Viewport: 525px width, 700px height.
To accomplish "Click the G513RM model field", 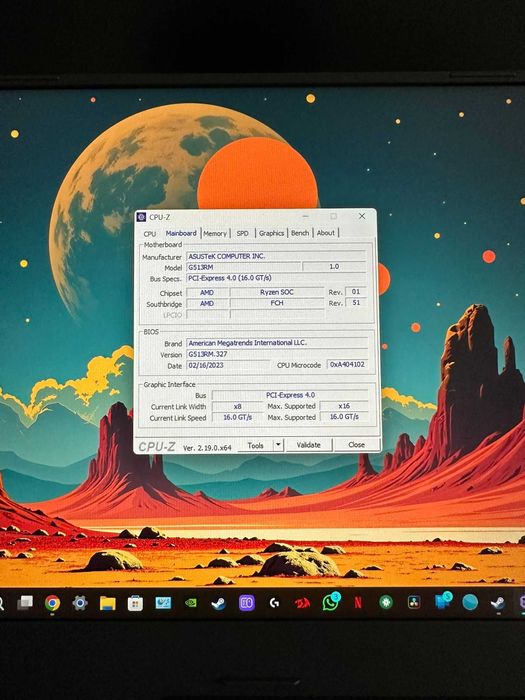I will 243,267.
